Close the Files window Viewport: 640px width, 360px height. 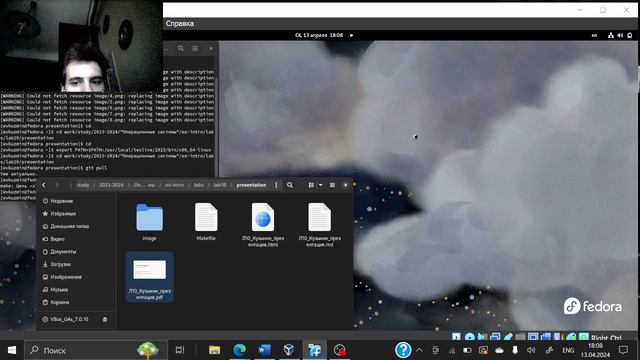pos(345,185)
